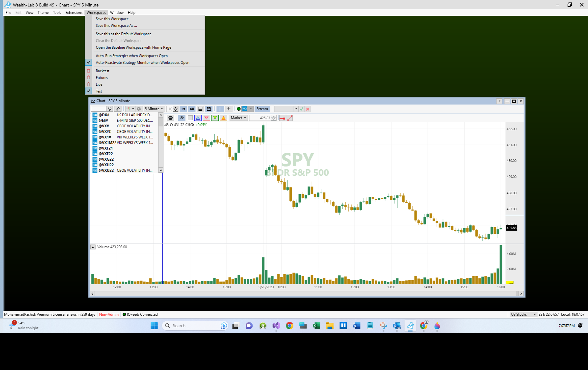Toggle the vertical cursor line button
Screen dimensions: 588x370
click(220, 109)
